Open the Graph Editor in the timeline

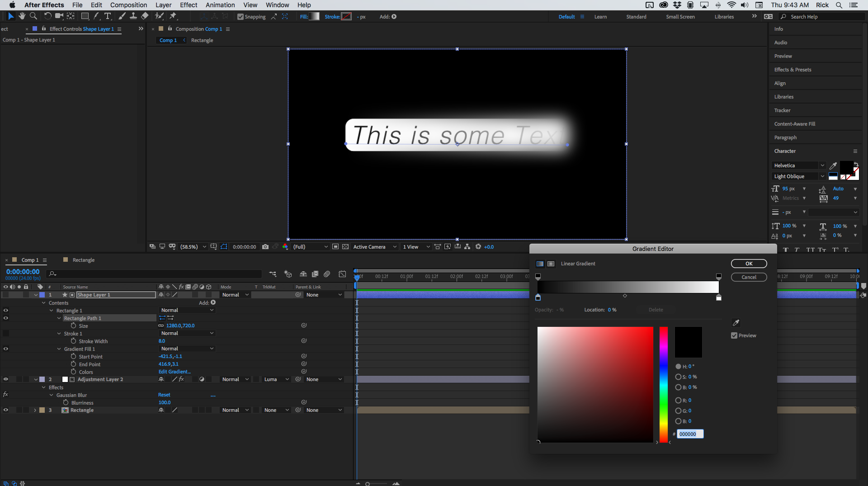pos(342,274)
